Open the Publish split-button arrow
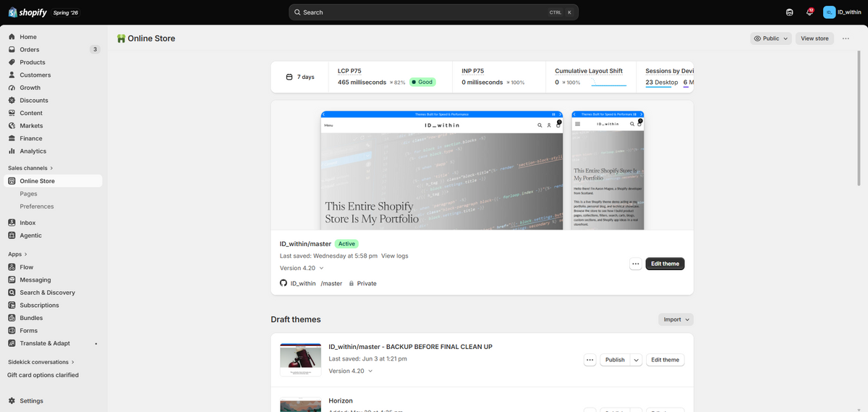The height and width of the screenshot is (412, 868). [x=636, y=360]
